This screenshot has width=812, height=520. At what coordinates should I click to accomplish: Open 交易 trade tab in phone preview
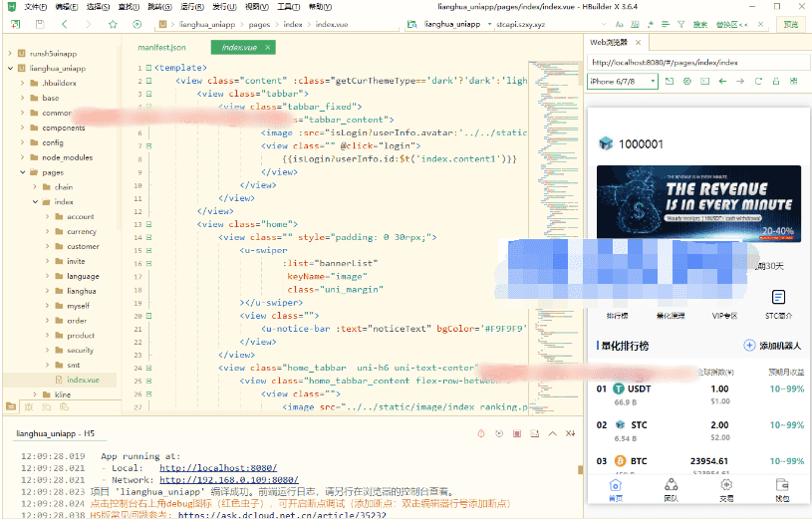pyautogui.click(x=726, y=490)
